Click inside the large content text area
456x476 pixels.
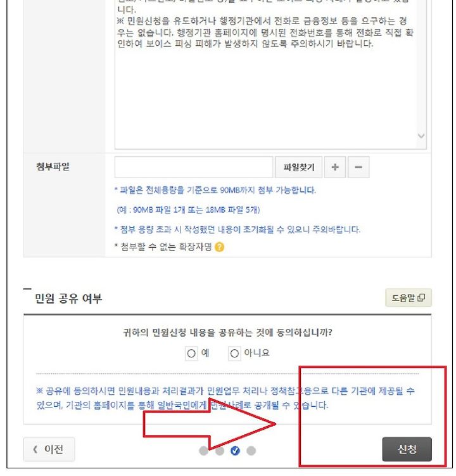click(x=266, y=91)
